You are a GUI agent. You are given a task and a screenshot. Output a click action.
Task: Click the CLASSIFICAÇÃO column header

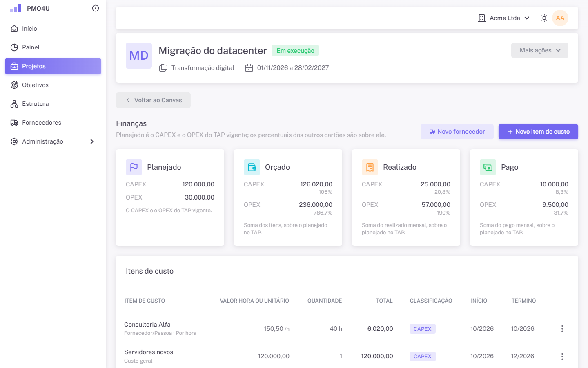[431, 301]
